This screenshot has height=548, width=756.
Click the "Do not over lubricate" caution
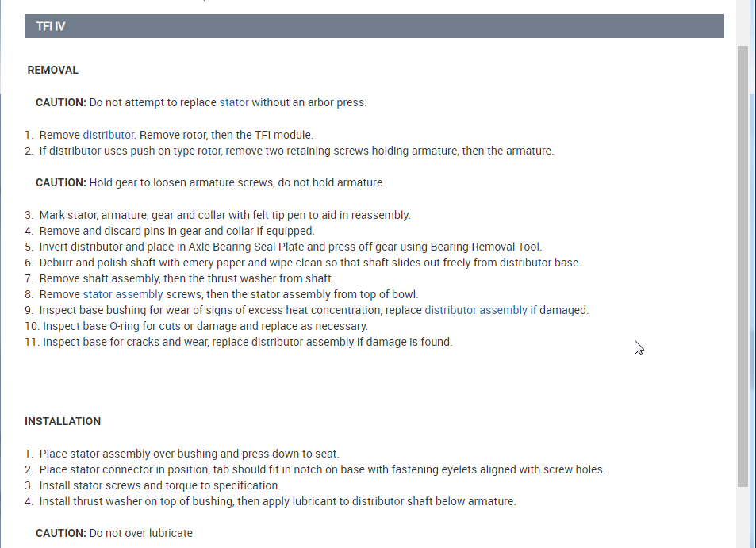(x=140, y=533)
